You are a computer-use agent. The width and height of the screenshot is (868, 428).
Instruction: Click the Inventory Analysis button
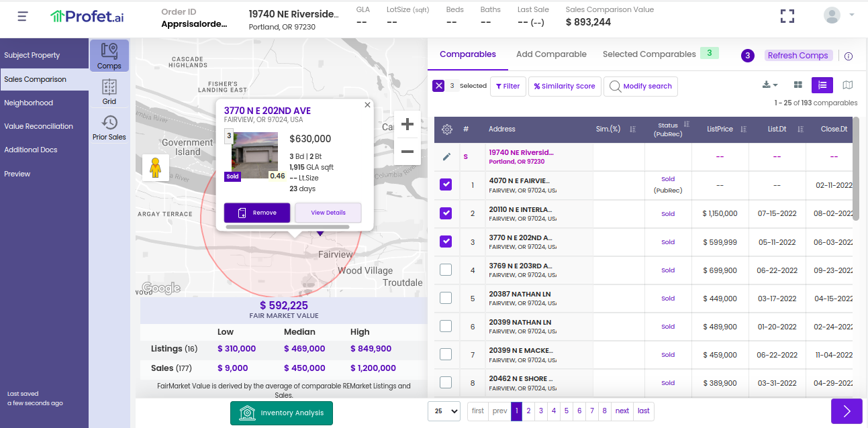[x=281, y=413]
